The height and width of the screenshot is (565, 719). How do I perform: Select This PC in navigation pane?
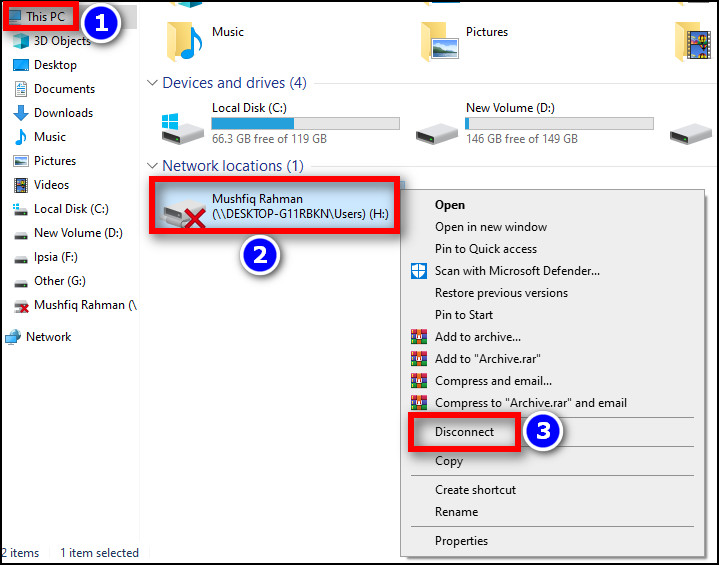coord(45,17)
